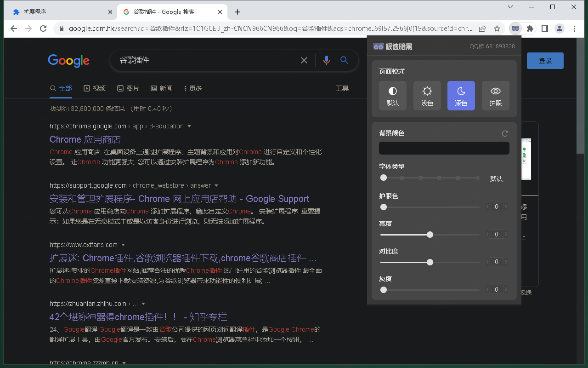Increment the 对比度 value stepper

(x=505, y=261)
